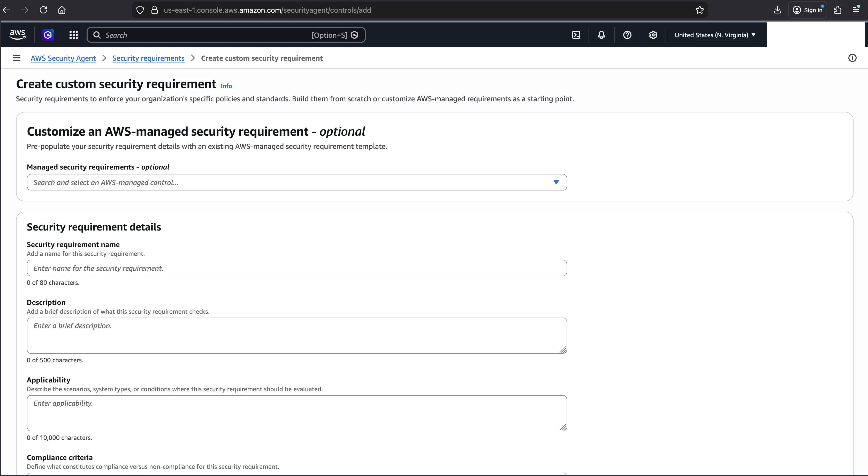868x476 pixels.
Task: Click the '0 of 10,000 characters.' counter
Action: pos(59,437)
